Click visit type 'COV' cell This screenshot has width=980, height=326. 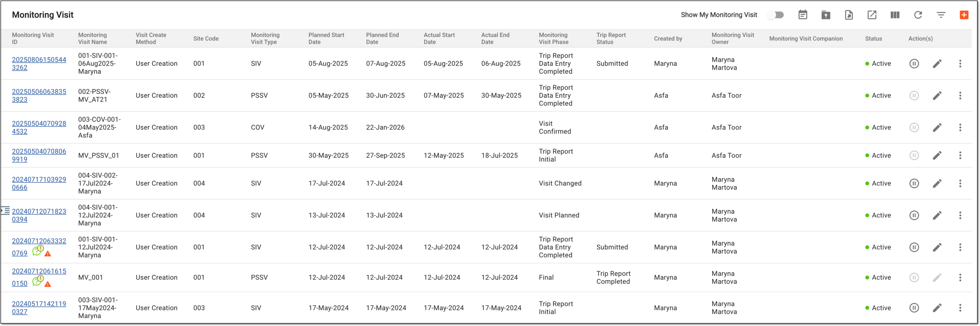[x=258, y=127]
